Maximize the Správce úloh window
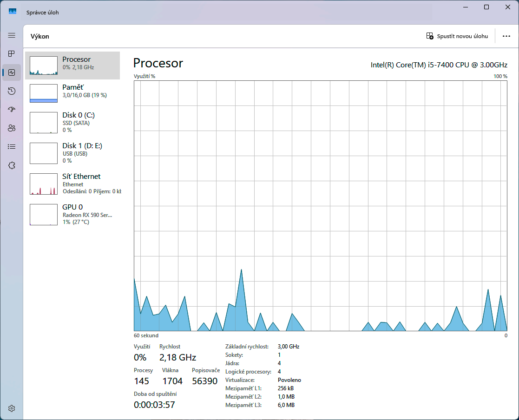519x420 pixels. coord(486,7)
